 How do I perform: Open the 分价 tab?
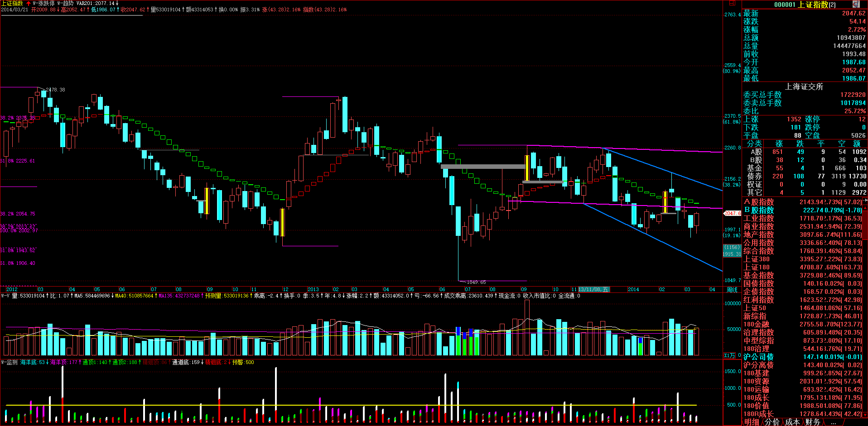(x=772, y=422)
